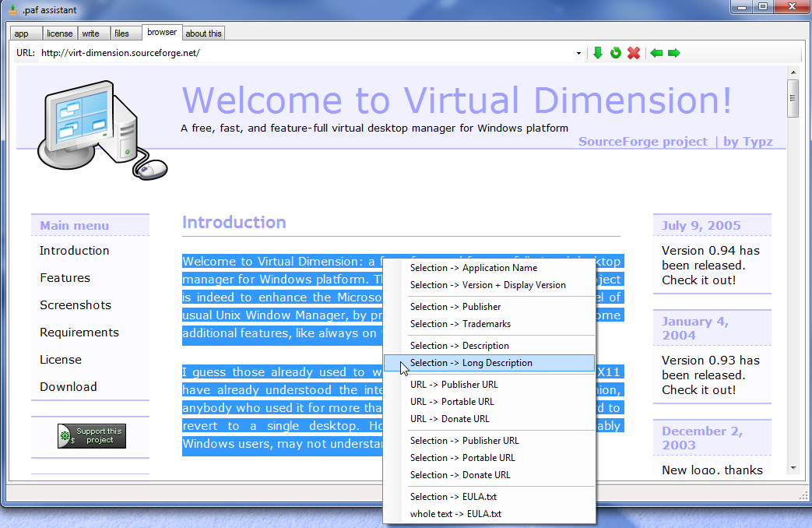The image size is (812, 528).
Task: Click the December 2, 2003 news heading
Action: 702,438
